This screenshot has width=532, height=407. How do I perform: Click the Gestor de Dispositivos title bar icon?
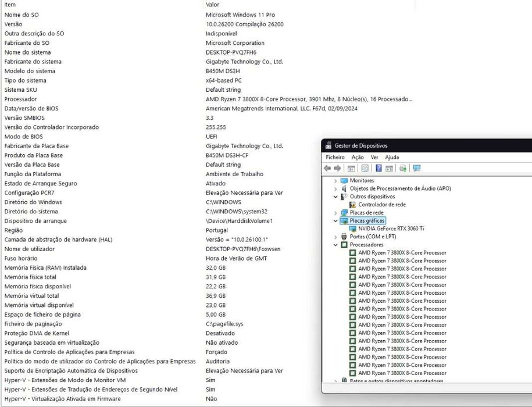(328, 145)
